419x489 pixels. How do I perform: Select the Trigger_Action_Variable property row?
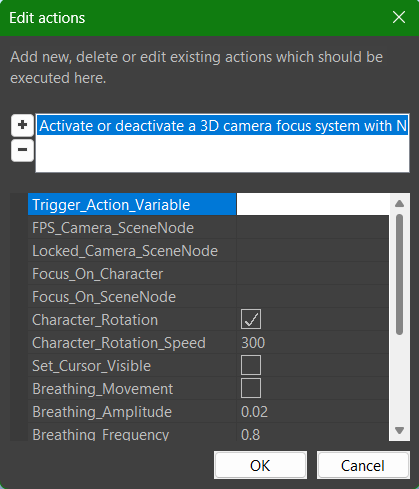tap(132, 204)
